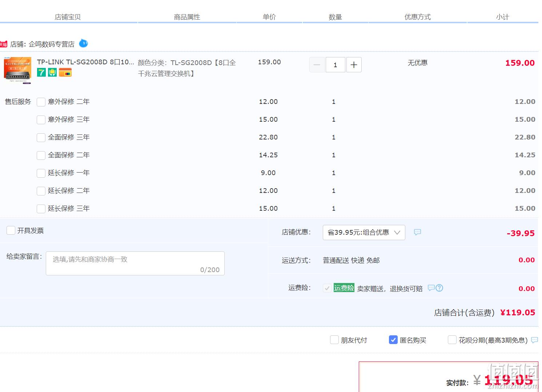Click the 售后服务 label
The image size is (542, 392).
[18, 102]
